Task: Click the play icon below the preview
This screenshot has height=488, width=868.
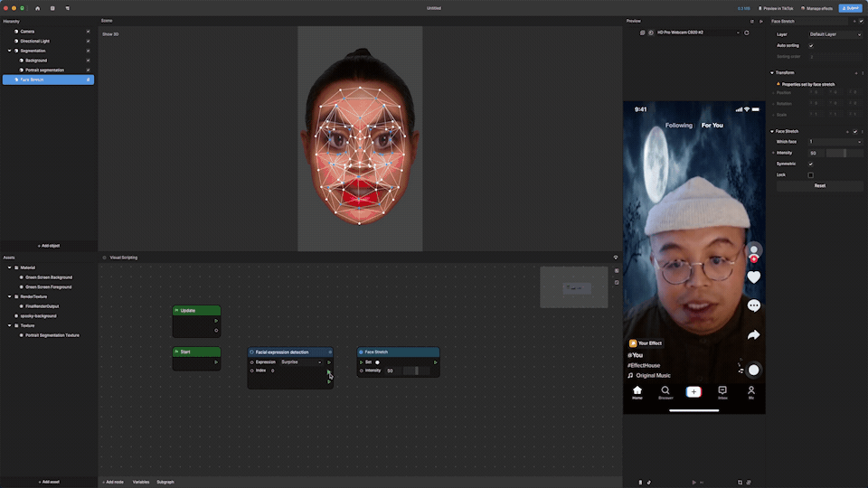Action: (x=693, y=482)
